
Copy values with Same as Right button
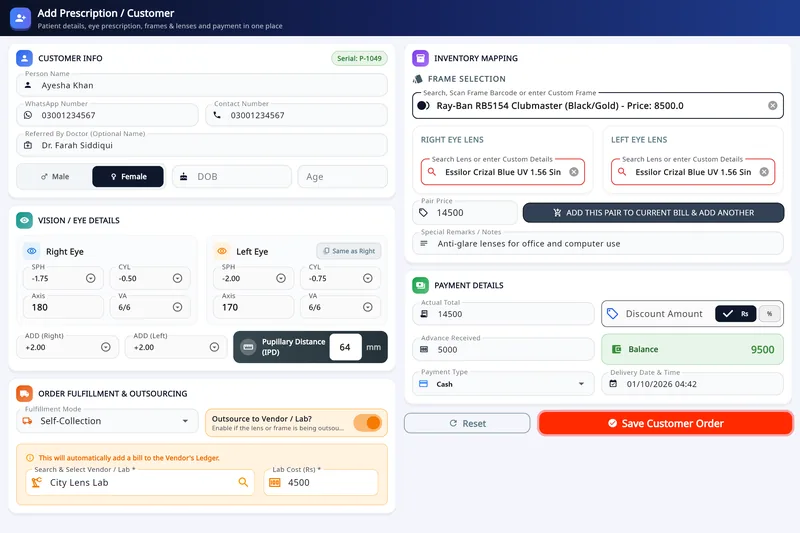coord(349,251)
